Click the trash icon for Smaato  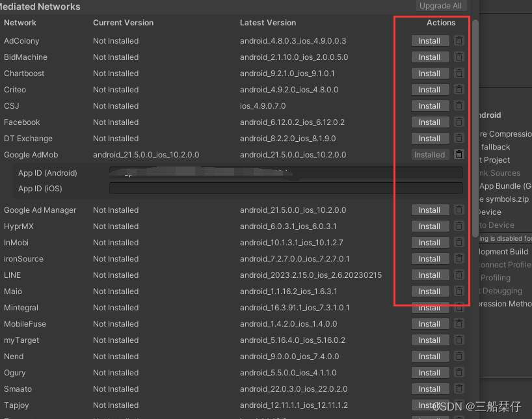click(459, 389)
